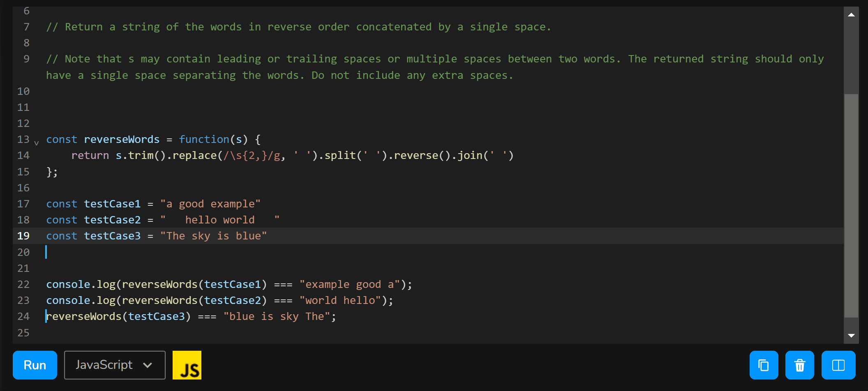Viewport: 868px width, 391px height.
Task: Click the comment on line 7
Action: pos(298,27)
